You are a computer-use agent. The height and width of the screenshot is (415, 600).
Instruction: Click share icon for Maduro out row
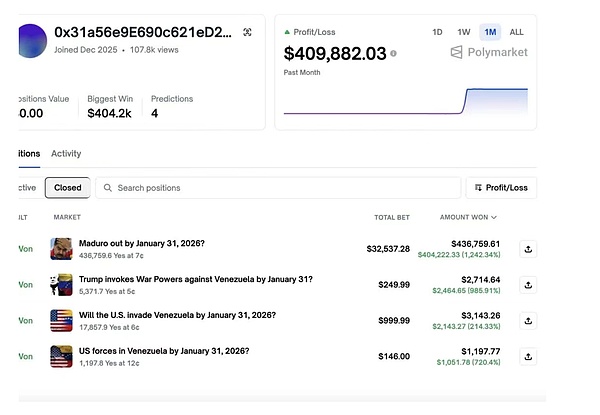point(528,249)
